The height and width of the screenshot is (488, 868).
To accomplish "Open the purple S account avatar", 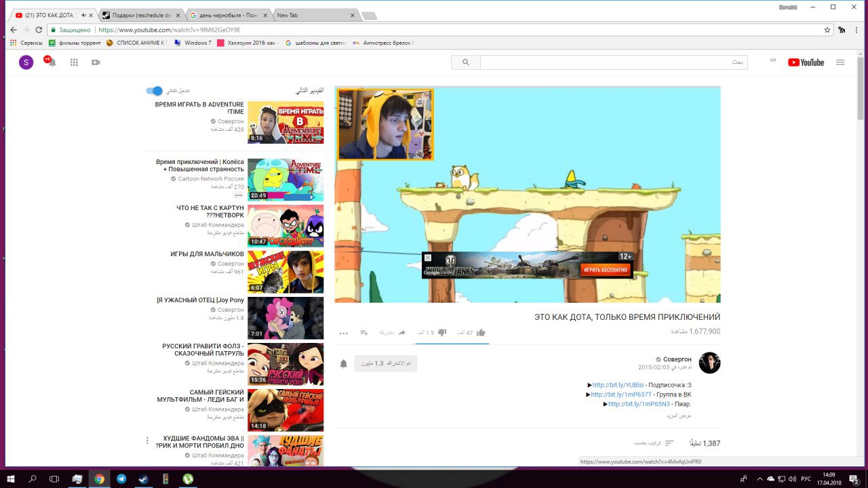I will coord(26,62).
